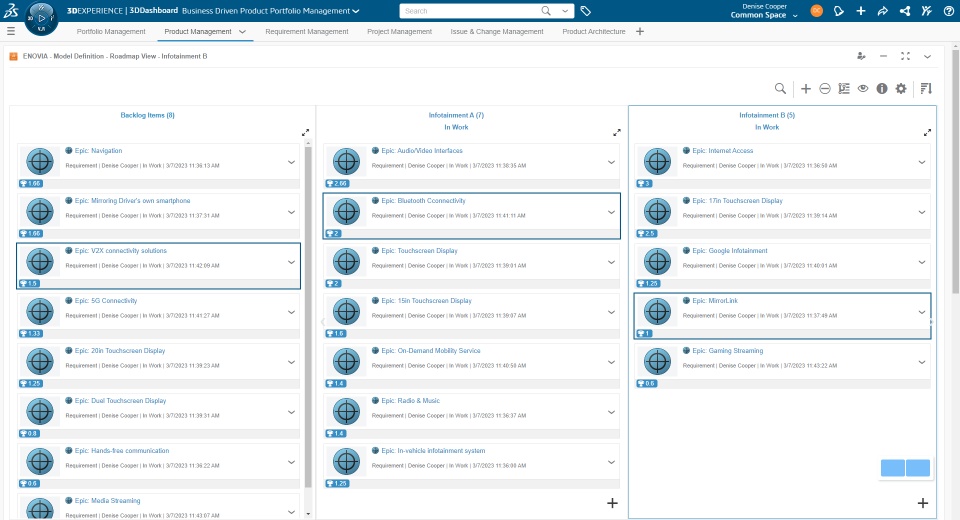Expand Epic: Gaming Streaming chevron
Screen dimensions: 960x520
(x=921, y=363)
